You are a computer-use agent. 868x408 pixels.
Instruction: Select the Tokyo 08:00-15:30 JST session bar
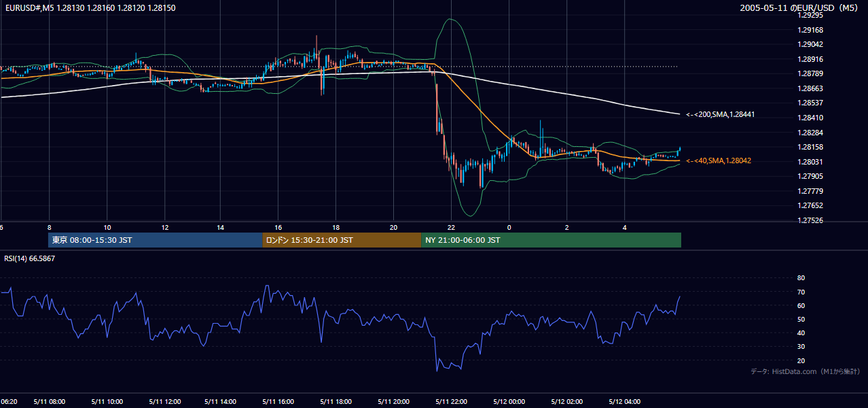coord(156,240)
